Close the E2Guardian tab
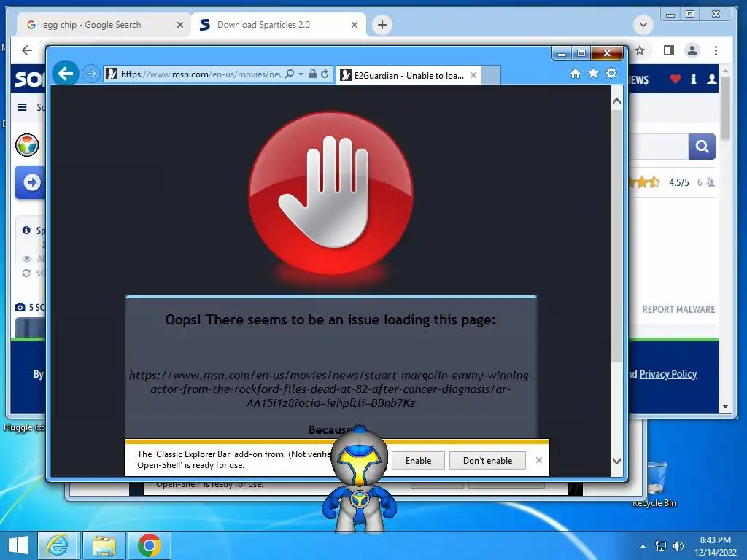 473,75
